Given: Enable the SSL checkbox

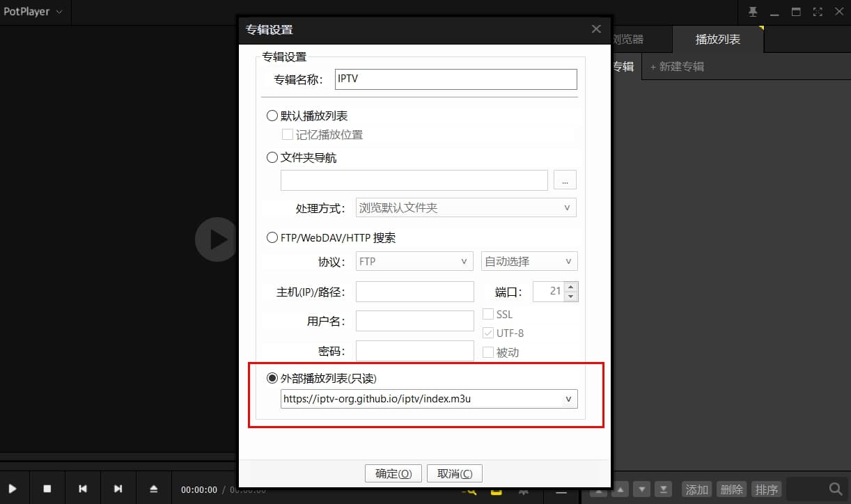Looking at the screenshot, I should click(x=488, y=314).
